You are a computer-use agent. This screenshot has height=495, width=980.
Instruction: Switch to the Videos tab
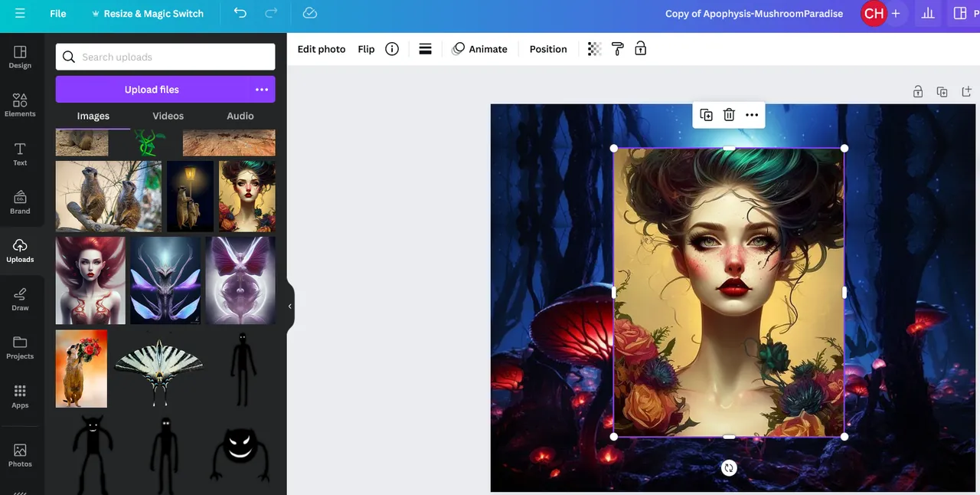tap(168, 116)
